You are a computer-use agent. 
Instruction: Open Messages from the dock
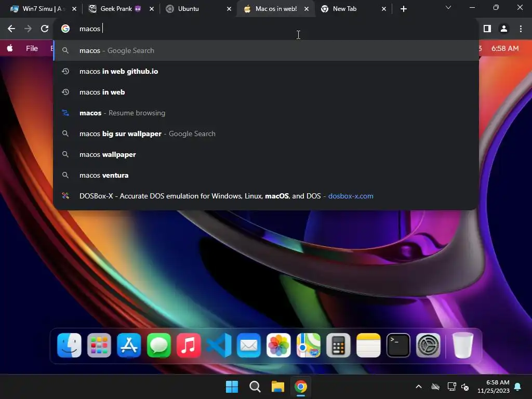(159, 345)
